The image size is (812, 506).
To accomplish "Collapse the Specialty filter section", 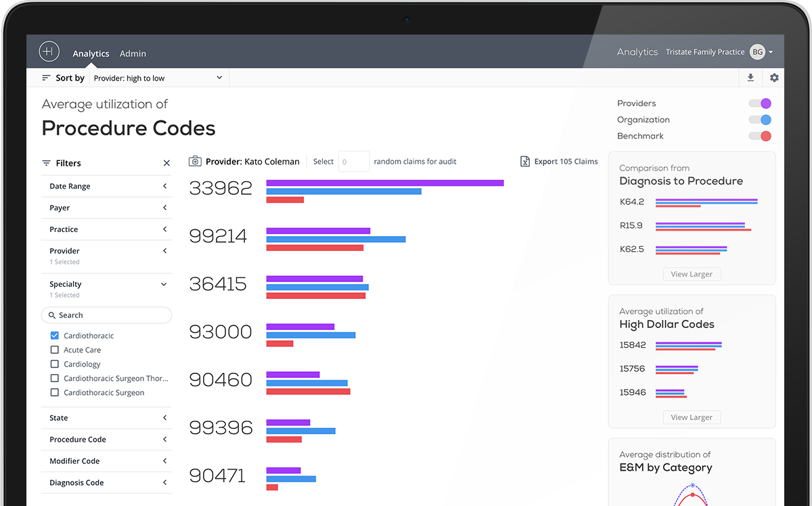I will click(164, 285).
